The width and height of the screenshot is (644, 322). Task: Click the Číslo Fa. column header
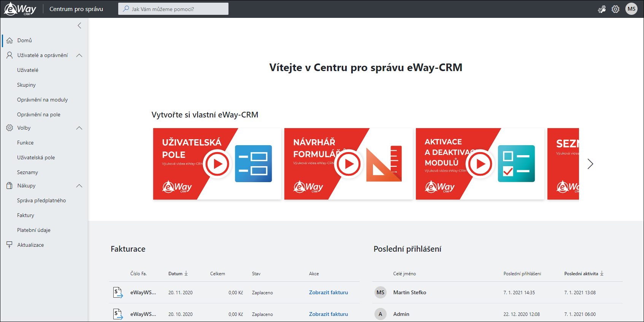pos(139,274)
